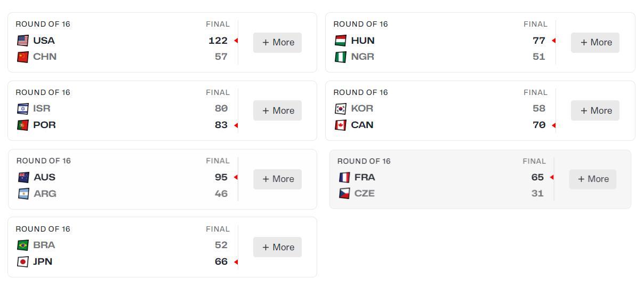
Task: Click the France flag icon
Action: [x=344, y=177]
